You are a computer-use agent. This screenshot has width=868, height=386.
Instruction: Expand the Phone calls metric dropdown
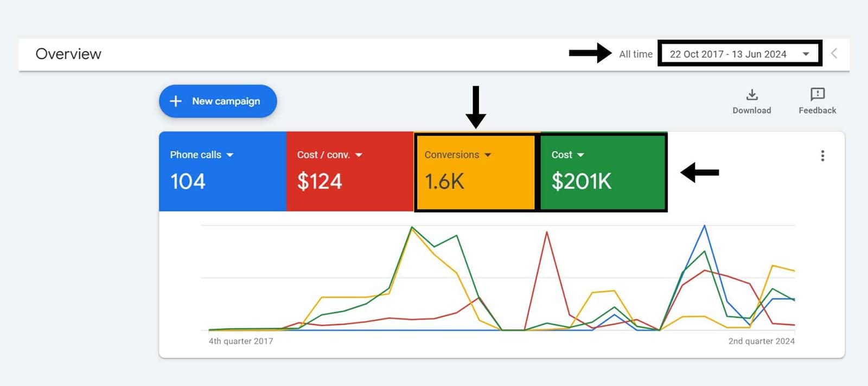(x=230, y=155)
